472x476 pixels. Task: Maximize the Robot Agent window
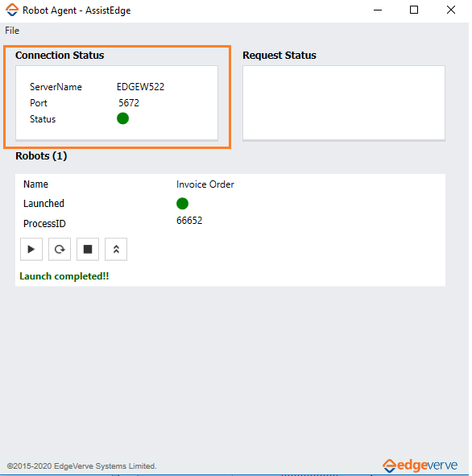pyautogui.click(x=414, y=10)
